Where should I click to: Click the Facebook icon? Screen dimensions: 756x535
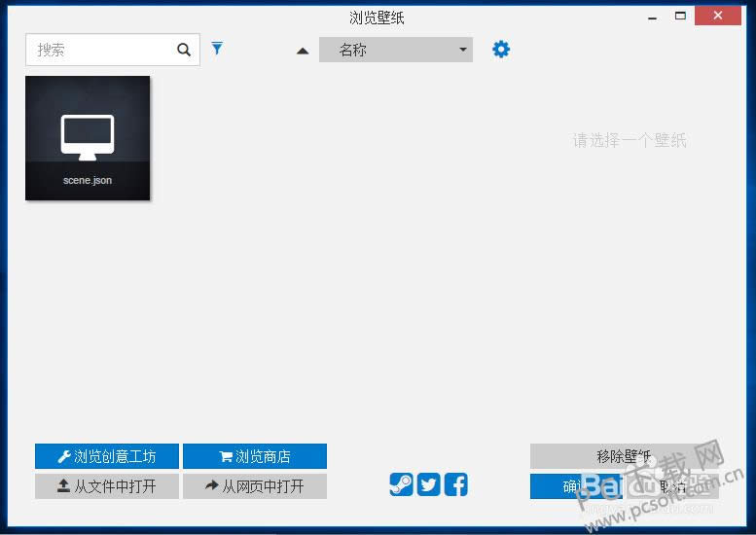point(455,484)
